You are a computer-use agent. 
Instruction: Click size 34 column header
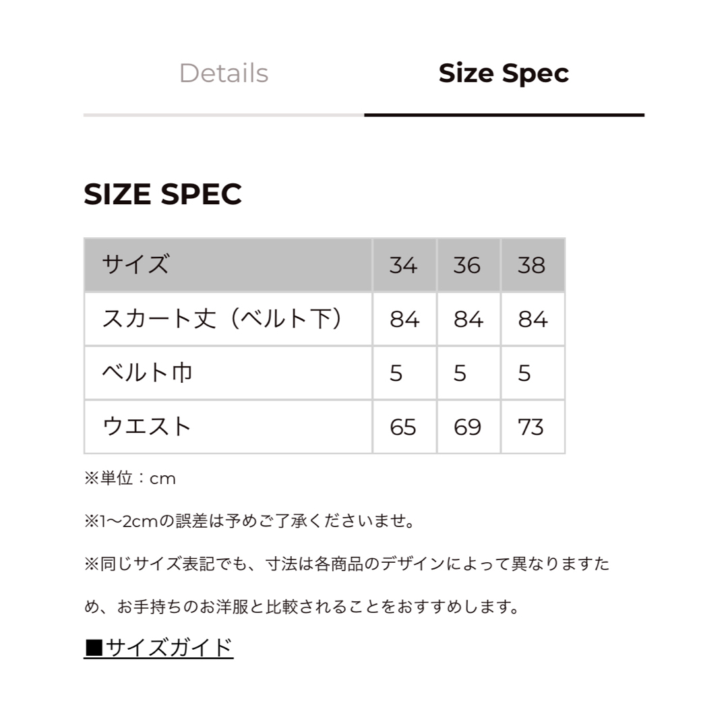tap(404, 265)
